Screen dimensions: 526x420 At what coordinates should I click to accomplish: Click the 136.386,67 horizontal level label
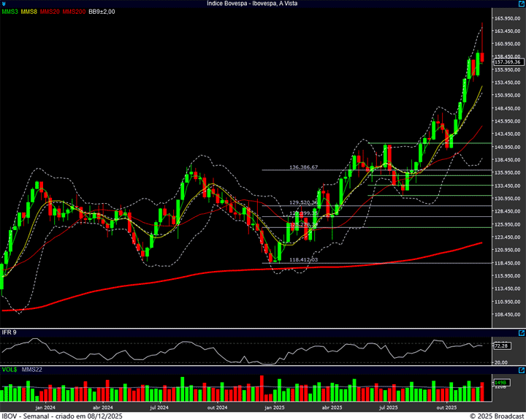click(x=303, y=167)
